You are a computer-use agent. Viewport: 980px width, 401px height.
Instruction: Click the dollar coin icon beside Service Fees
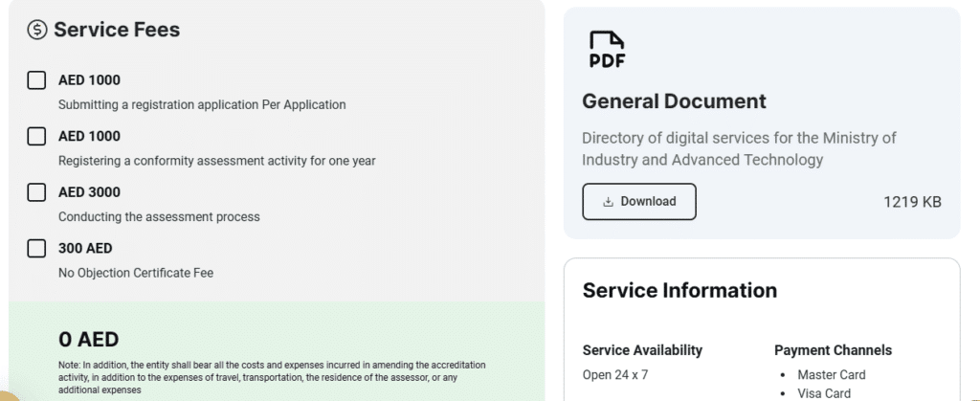37,30
